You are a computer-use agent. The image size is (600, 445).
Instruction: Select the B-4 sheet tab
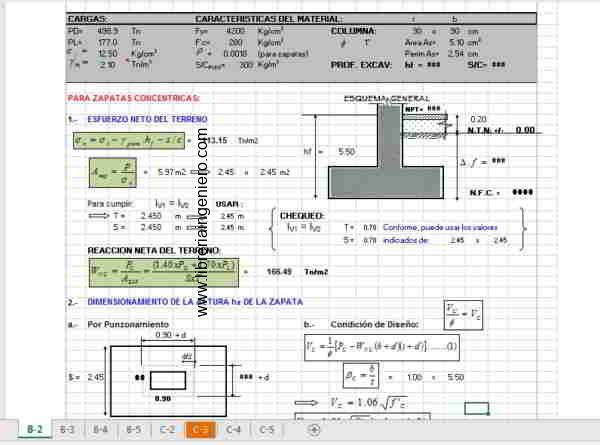(101, 430)
